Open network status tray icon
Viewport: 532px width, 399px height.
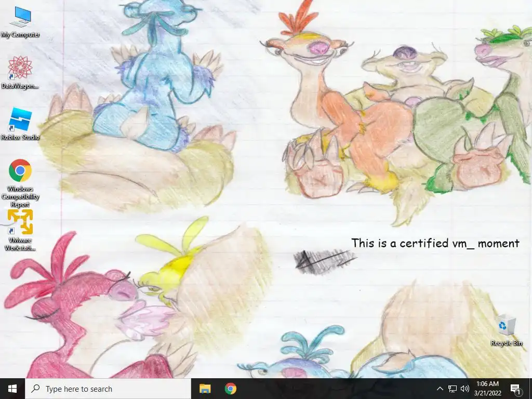[453, 389]
